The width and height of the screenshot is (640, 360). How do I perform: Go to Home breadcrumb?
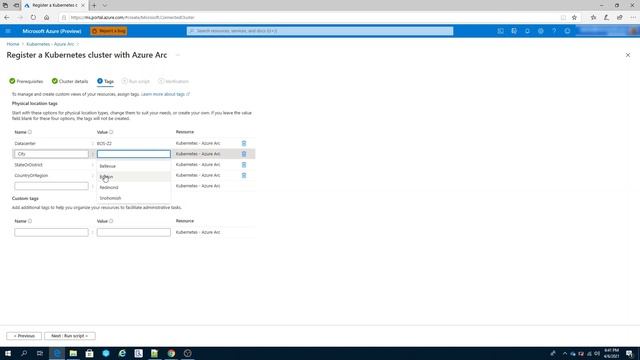click(13, 44)
